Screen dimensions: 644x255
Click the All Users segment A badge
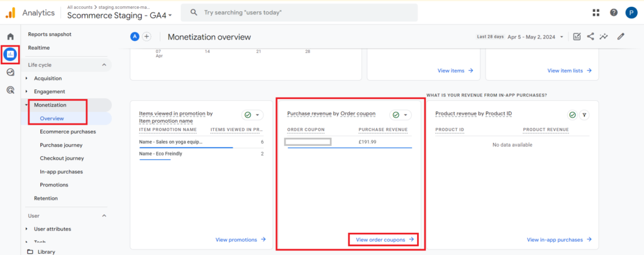(135, 37)
